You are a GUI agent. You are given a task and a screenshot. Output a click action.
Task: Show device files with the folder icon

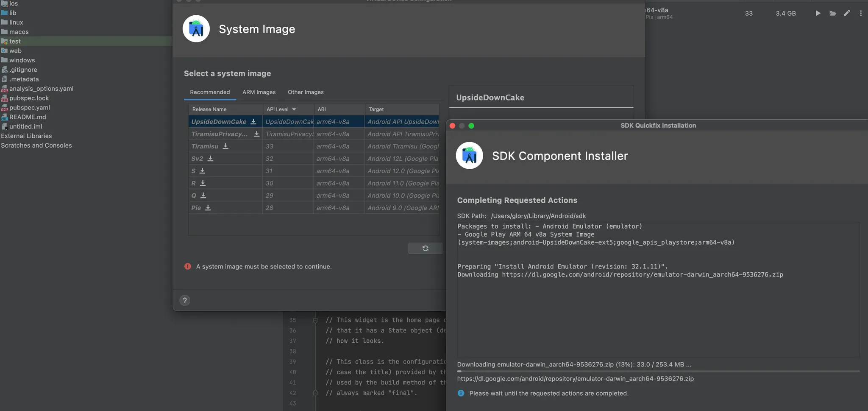coord(833,14)
